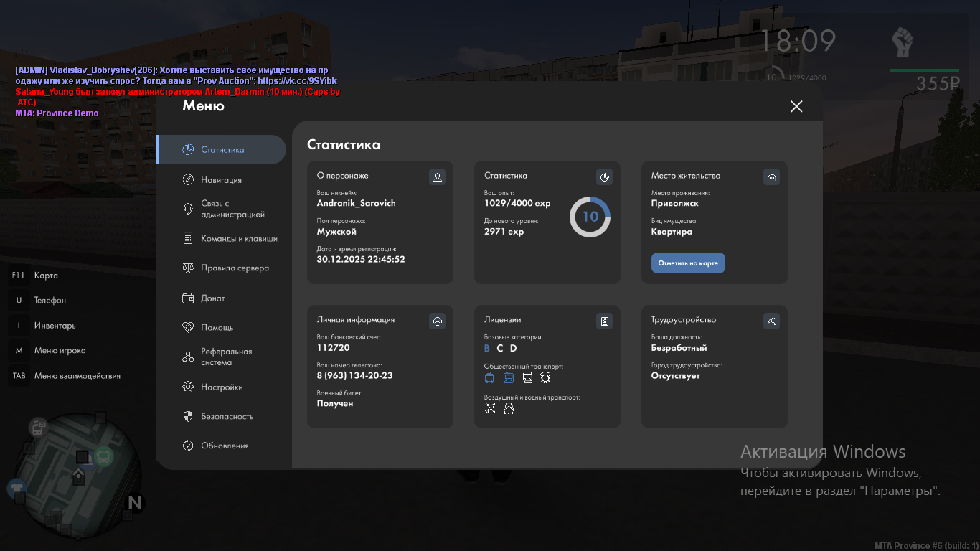
Task: Click the raised fist icon near the clock
Action: 901,42
